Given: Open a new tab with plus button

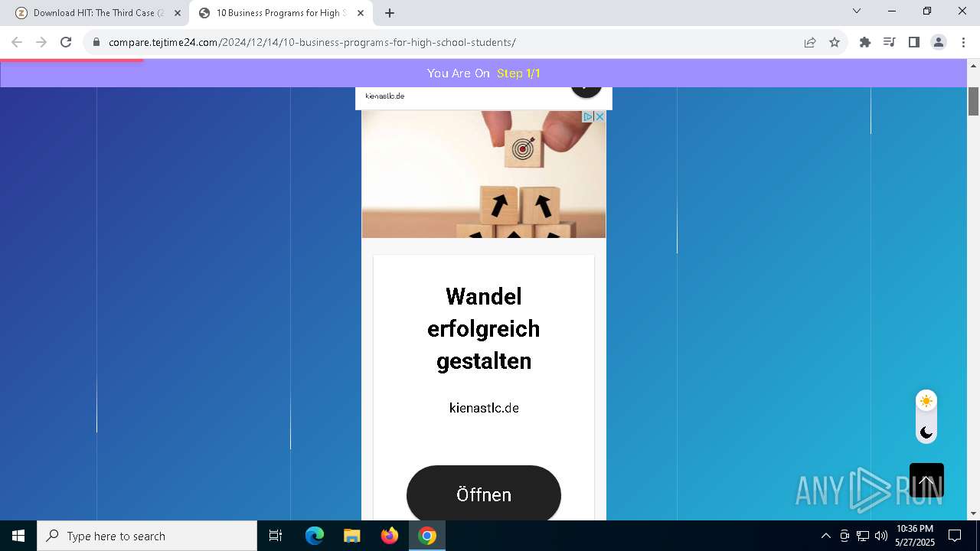Looking at the screenshot, I should click(390, 13).
